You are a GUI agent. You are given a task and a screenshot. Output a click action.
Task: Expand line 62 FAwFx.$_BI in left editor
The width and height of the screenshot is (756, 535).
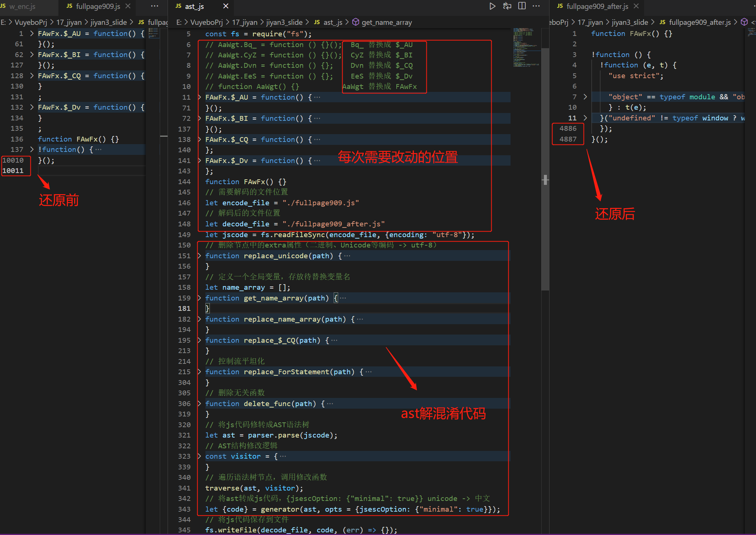pos(32,55)
